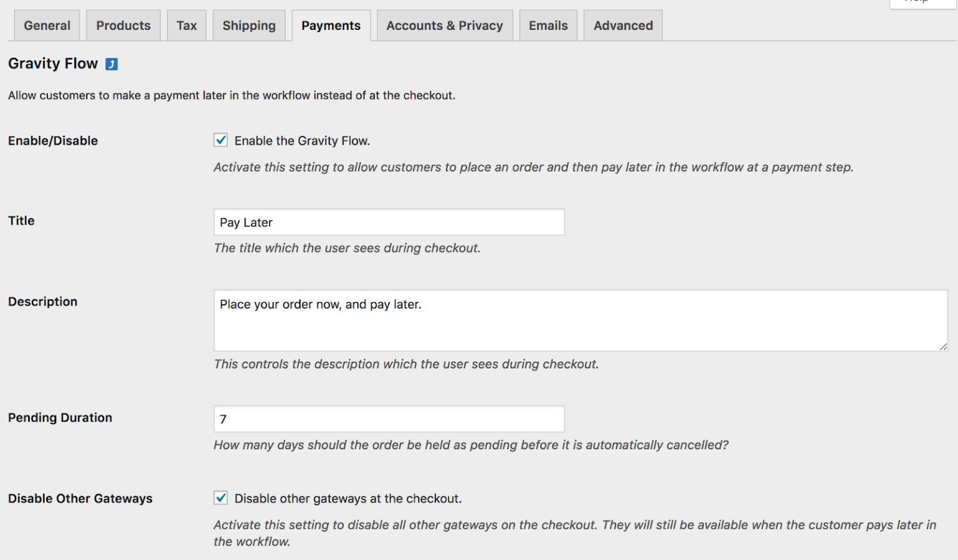Select the Pending Duration field showing 7
This screenshot has width=958, height=560.
point(389,419)
